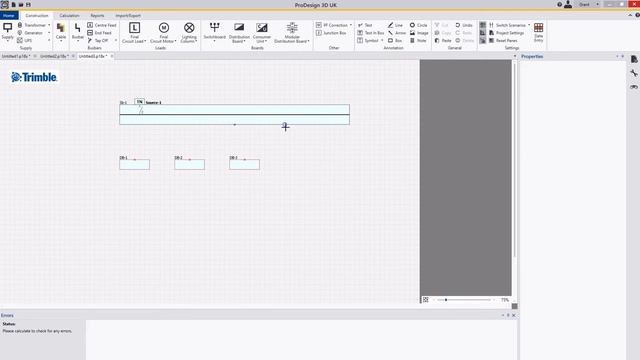Select the Circle annotation tool

click(418, 25)
